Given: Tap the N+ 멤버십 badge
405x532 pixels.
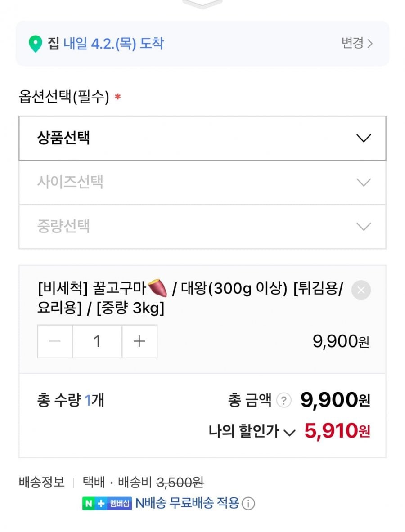Looking at the screenshot, I should pyautogui.click(x=107, y=503).
